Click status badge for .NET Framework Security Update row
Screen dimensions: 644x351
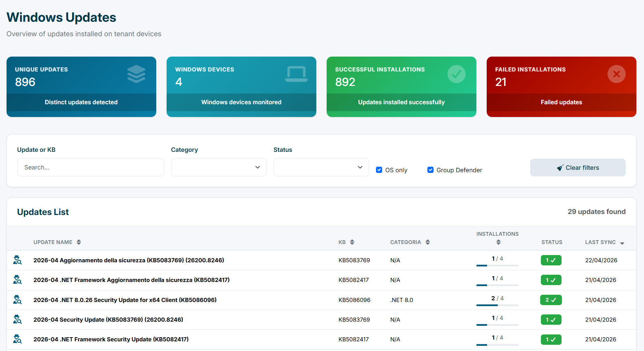click(x=551, y=339)
